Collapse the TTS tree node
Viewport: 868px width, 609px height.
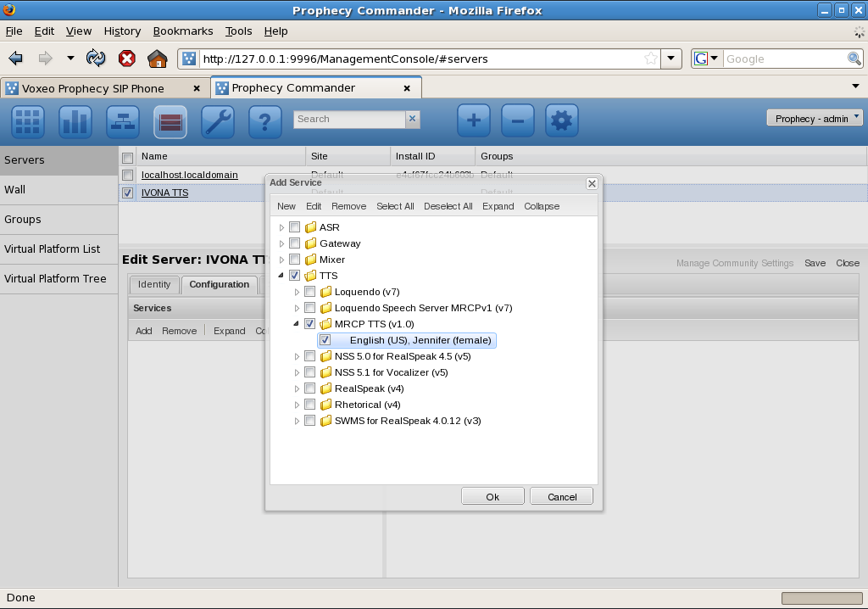(x=281, y=275)
